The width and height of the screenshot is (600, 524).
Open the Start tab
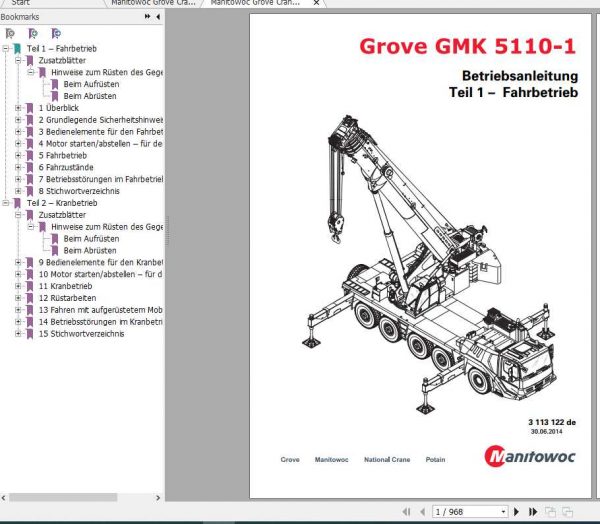tap(21, 3)
